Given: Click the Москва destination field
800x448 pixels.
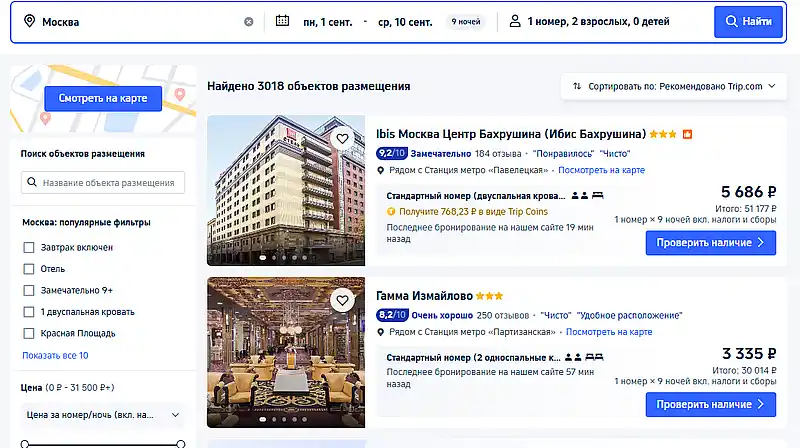Looking at the screenshot, I should coord(138,22).
